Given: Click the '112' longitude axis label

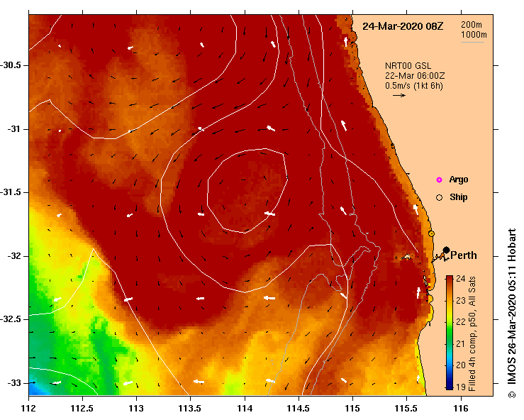Looking at the screenshot, I should point(28,409).
